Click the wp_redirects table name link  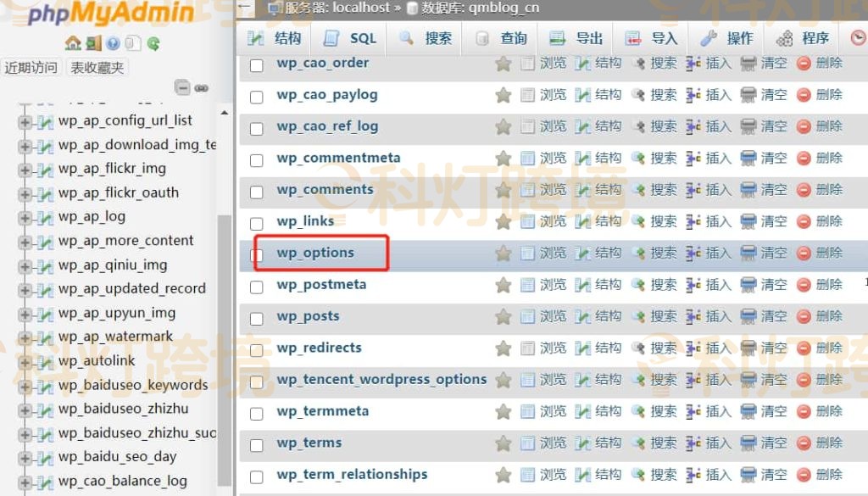click(319, 348)
